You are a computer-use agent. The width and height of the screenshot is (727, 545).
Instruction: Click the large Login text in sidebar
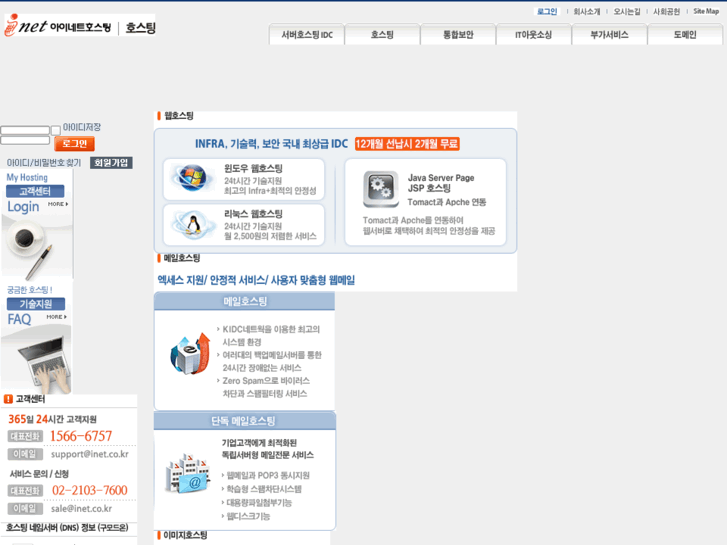23,207
